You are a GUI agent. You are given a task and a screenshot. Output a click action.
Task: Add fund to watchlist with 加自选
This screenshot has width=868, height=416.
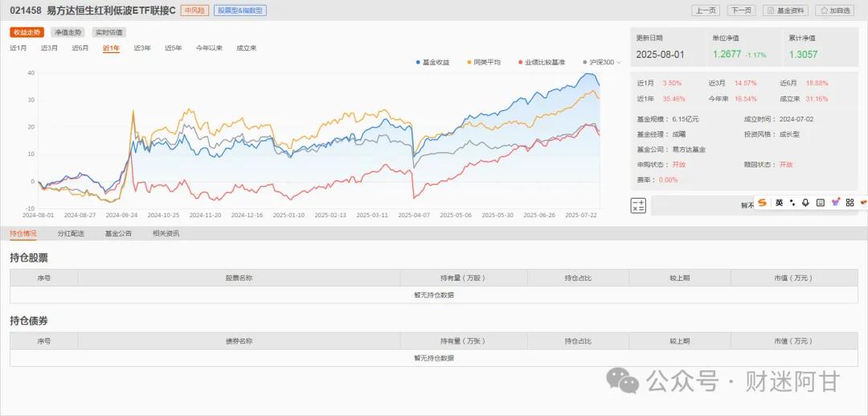click(835, 10)
